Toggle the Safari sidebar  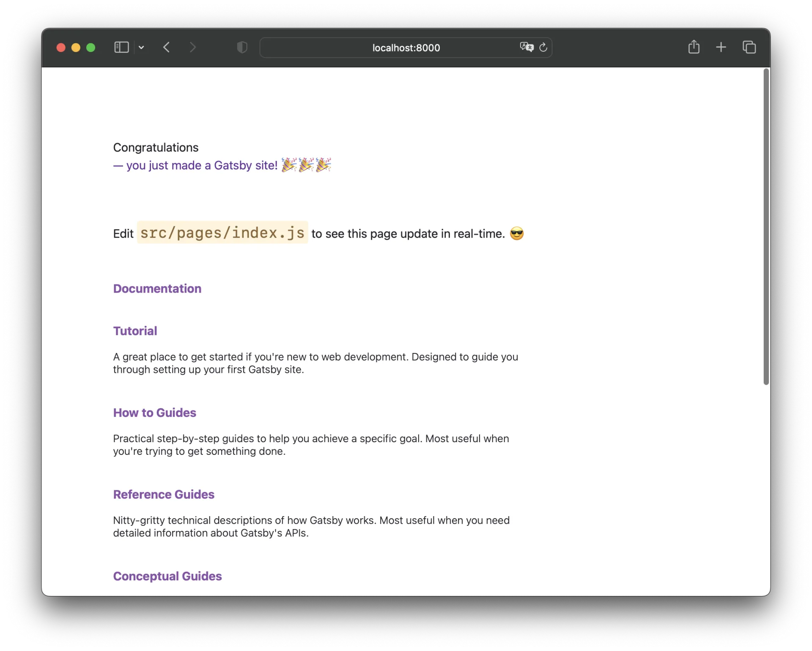pyautogui.click(x=121, y=47)
